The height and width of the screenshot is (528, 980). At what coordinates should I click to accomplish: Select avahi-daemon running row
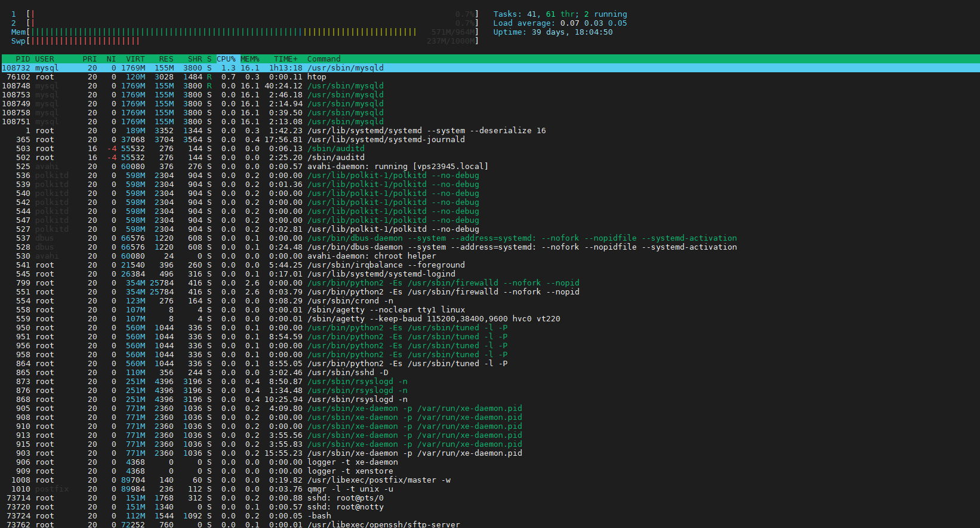pos(490,167)
